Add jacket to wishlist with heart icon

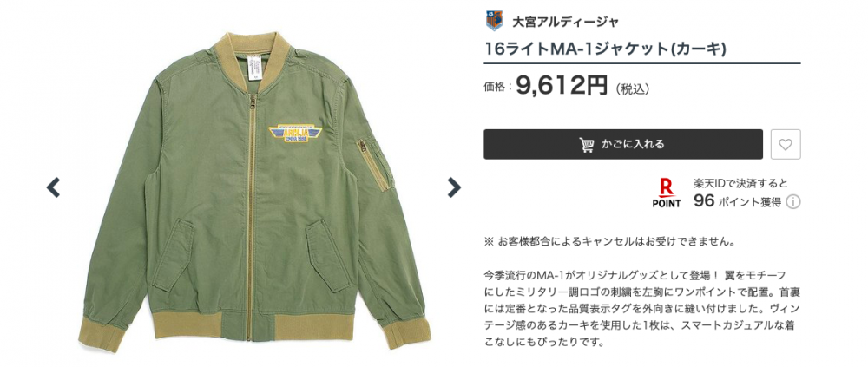786,145
